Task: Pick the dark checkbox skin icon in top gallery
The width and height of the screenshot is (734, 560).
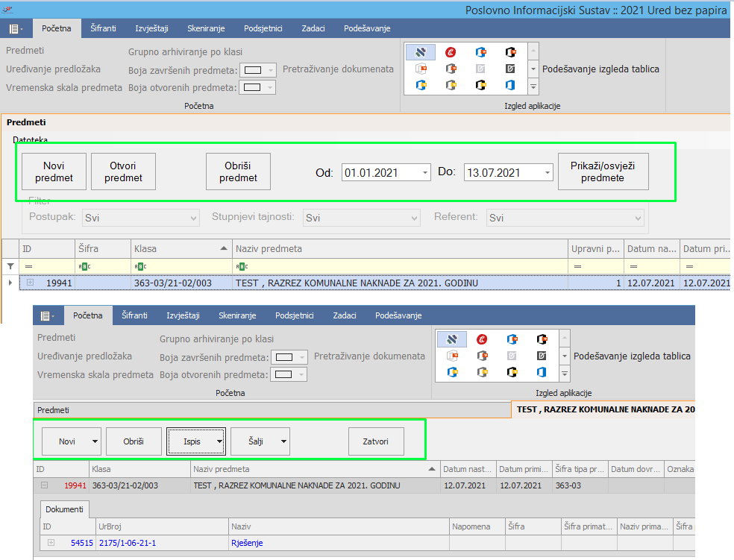Action: [x=510, y=69]
